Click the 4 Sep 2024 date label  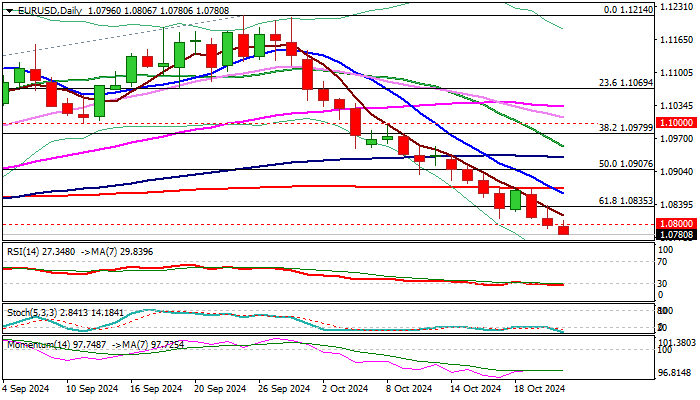pyautogui.click(x=26, y=389)
